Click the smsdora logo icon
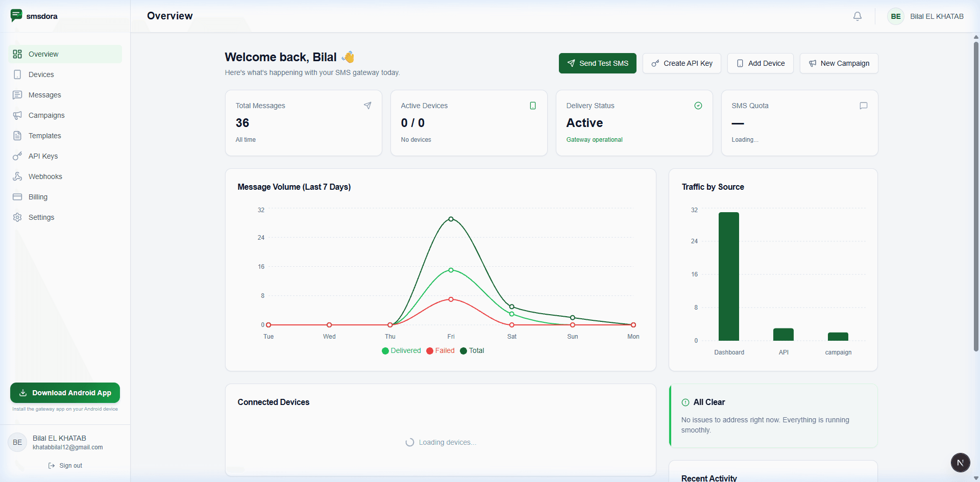This screenshot has width=980, height=482. coord(17,15)
